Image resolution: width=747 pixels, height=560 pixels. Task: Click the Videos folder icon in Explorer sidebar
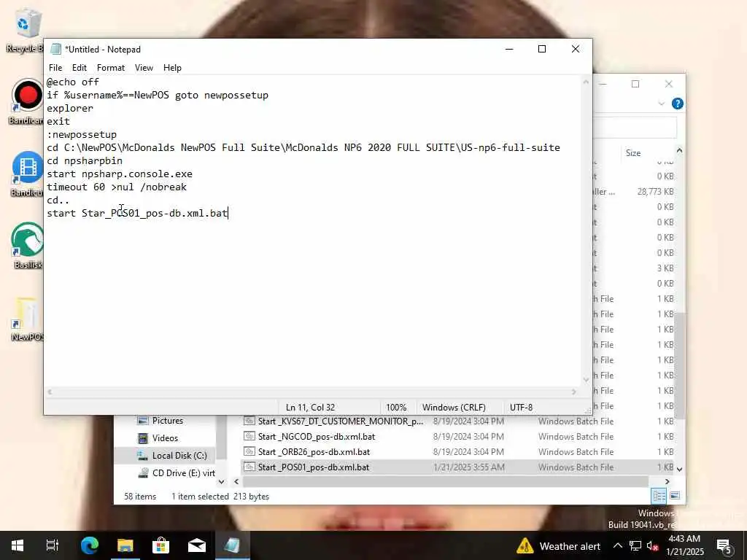tap(142, 438)
